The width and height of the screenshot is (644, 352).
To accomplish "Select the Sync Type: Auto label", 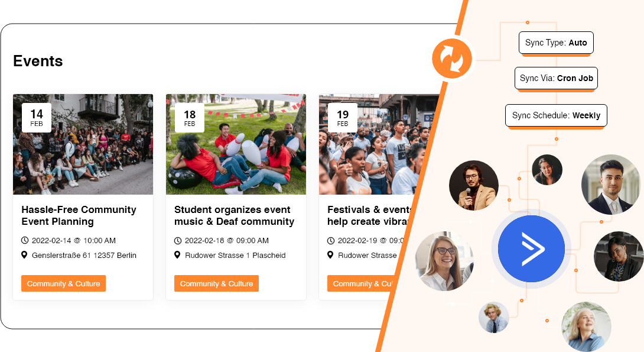I will point(556,43).
